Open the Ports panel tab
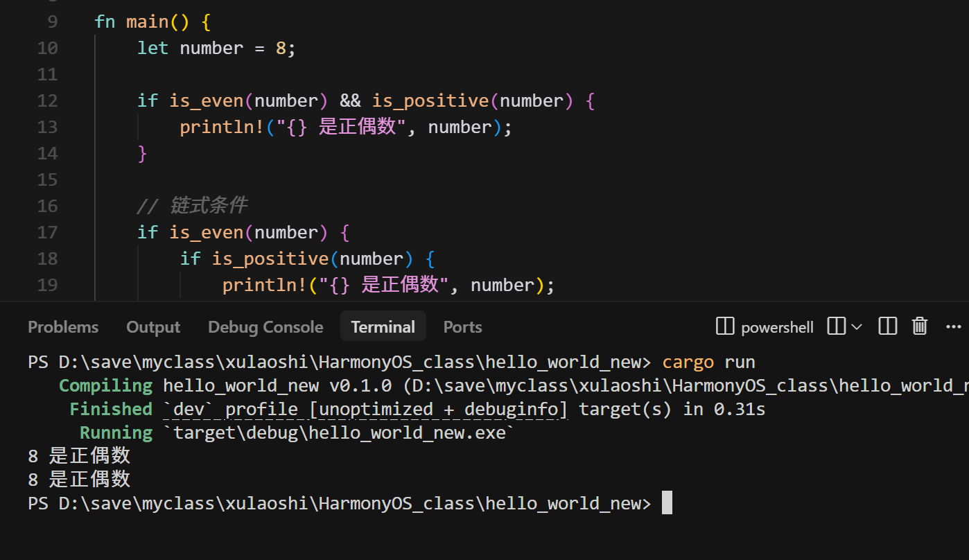The height and width of the screenshot is (560, 969). point(462,326)
